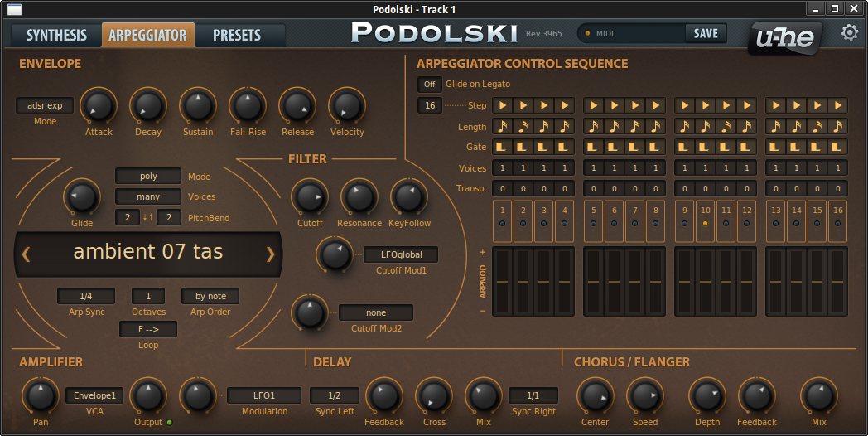This screenshot has width=868, height=436.
Task: Click step 1 gate icon
Action: [503, 147]
